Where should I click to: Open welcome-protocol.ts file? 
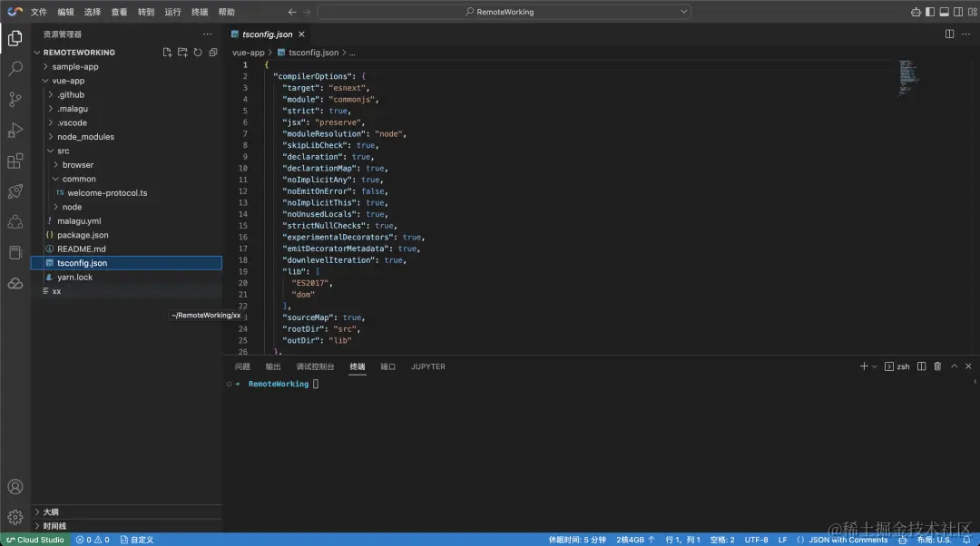[x=126, y=193]
